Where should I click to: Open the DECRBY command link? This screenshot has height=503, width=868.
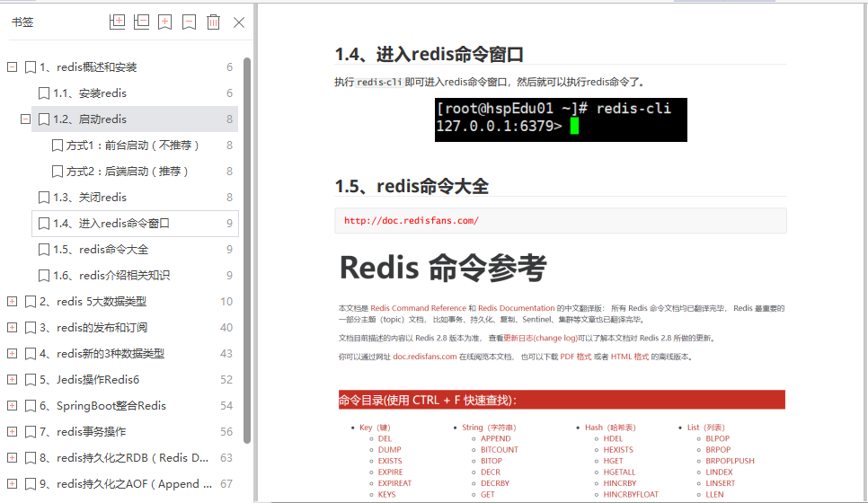pos(495,483)
